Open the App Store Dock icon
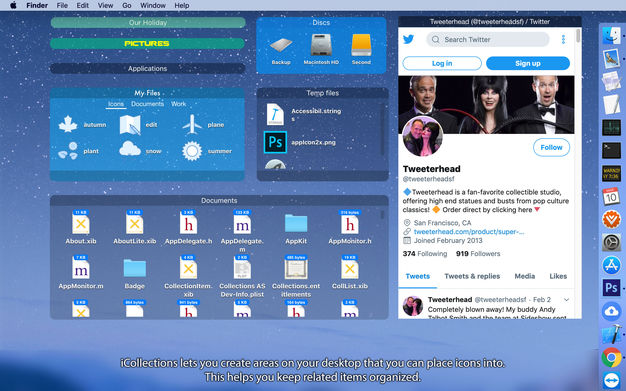Viewport: 626px width, 391px height. [611, 265]
